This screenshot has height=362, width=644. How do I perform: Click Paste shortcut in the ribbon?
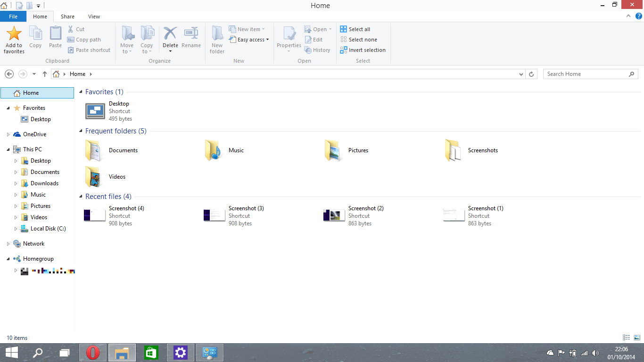[89, 50]
